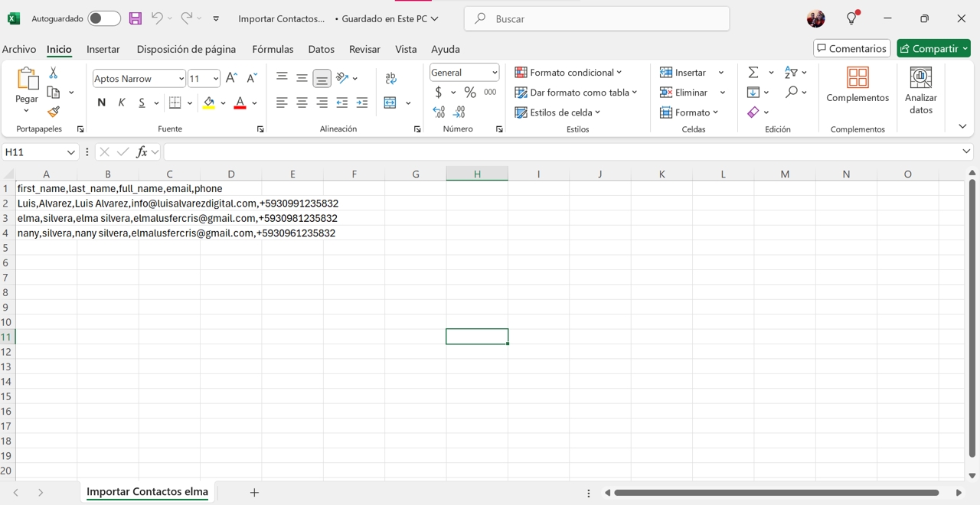The height and width of the screenshot is (505, 980).
Task: Click the Buscar search box
Action: 597,18
